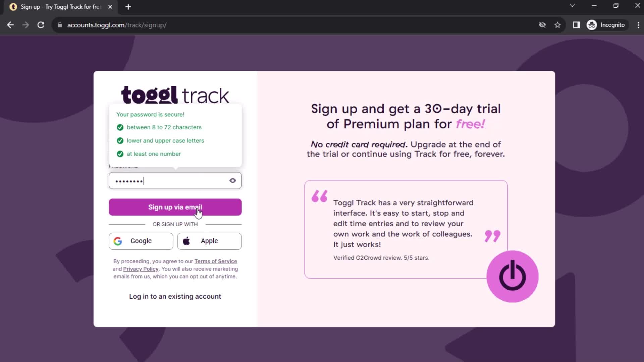Click Log in to an existing account

[175, 296]
